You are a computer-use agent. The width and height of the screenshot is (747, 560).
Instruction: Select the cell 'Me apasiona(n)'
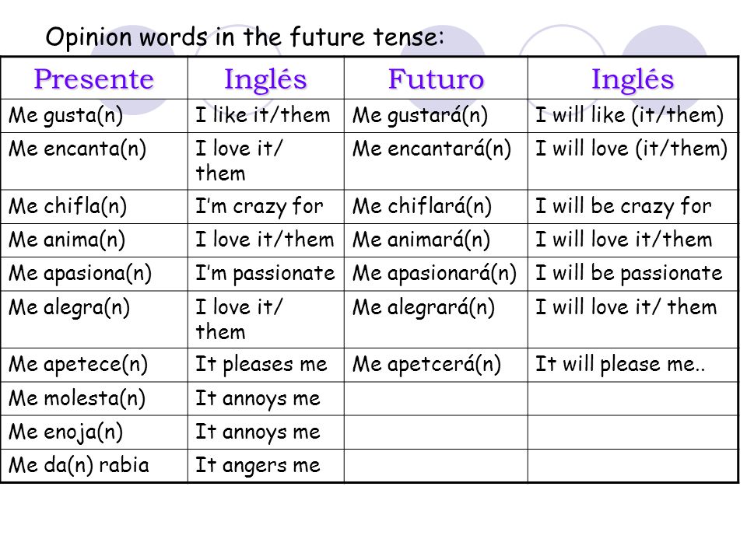tap(94, 275)
